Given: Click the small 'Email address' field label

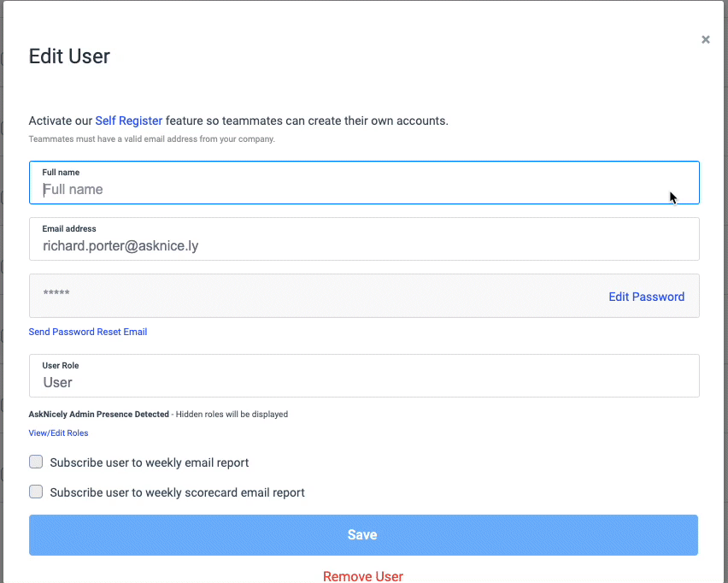Looking at the screenshot, I should [69, 229].
